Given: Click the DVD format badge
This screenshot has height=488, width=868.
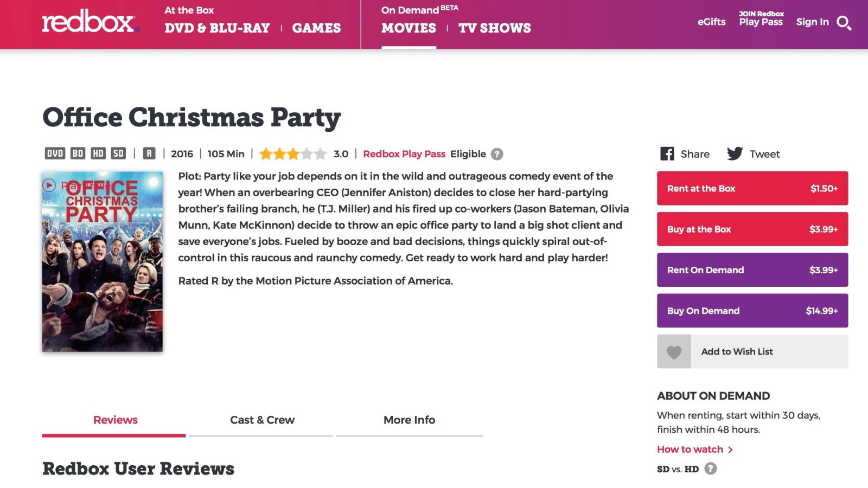Looking at the screenshot, I should click(55, 153).
